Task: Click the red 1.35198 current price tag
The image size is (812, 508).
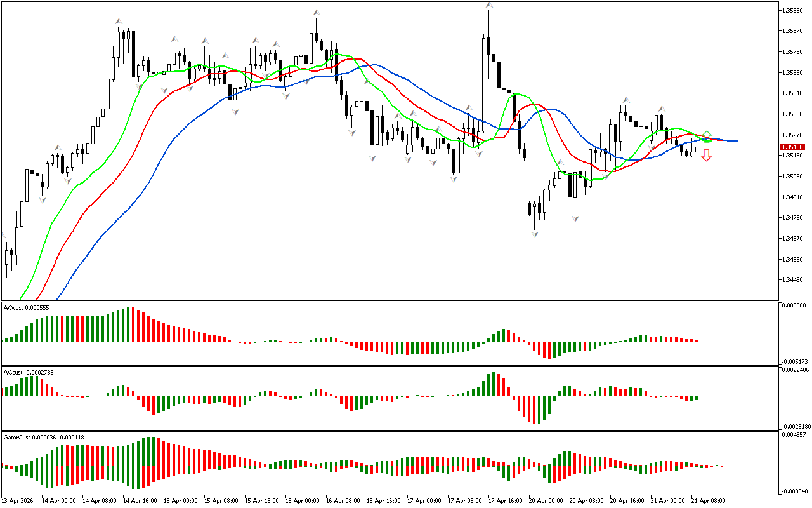Action: click(x=792, y=147)
